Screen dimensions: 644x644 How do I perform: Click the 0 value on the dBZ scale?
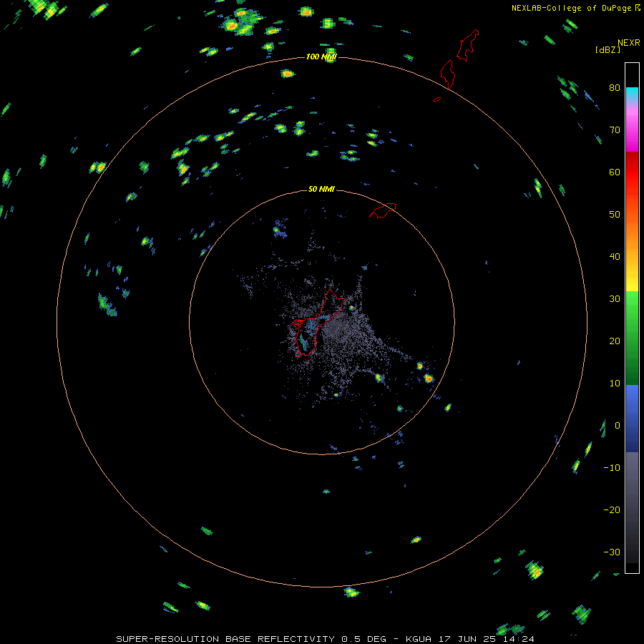point(618,426)
